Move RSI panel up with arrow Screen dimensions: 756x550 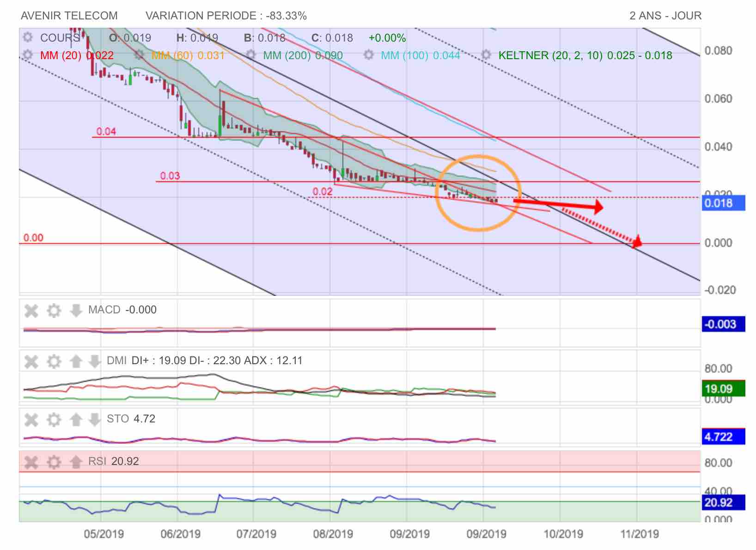point(76,462)
